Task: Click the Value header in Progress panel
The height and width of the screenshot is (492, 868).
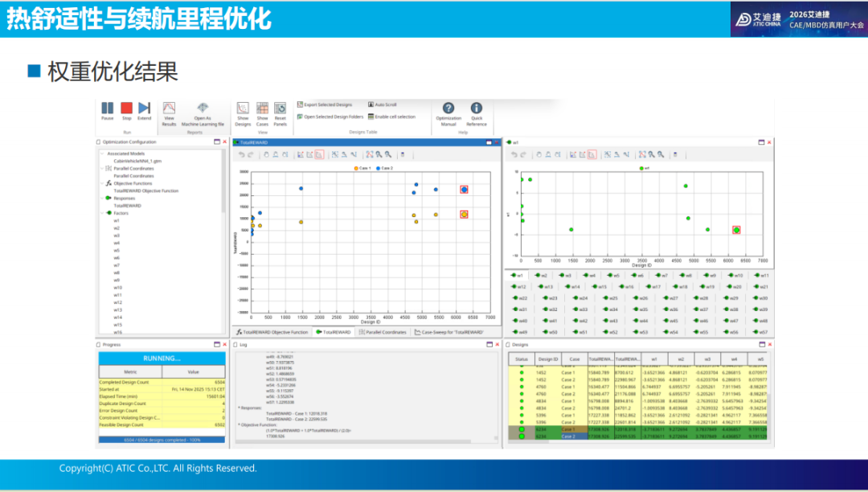Action: coord(193,372)
